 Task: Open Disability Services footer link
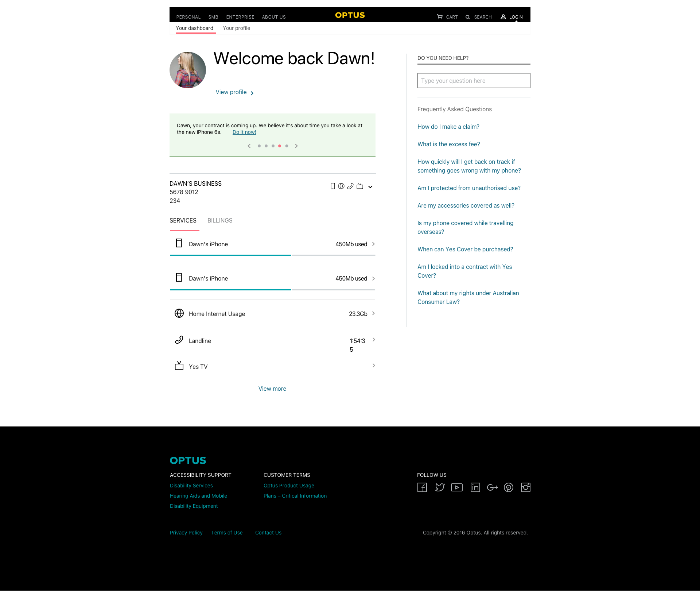[x=191, y=486]
